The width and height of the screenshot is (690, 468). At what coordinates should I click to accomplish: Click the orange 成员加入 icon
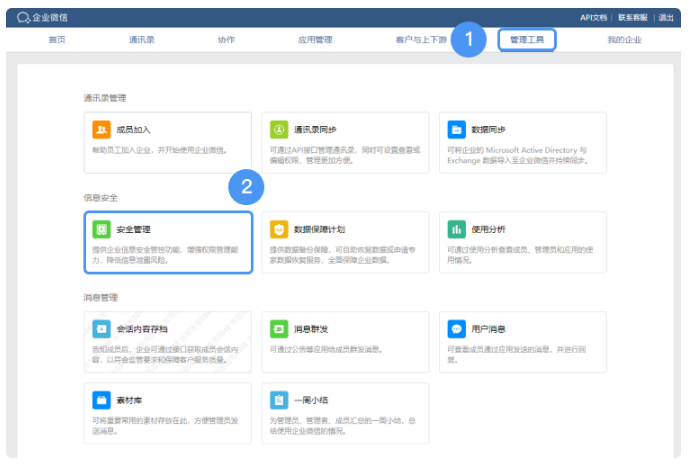[x=101, y=129]
